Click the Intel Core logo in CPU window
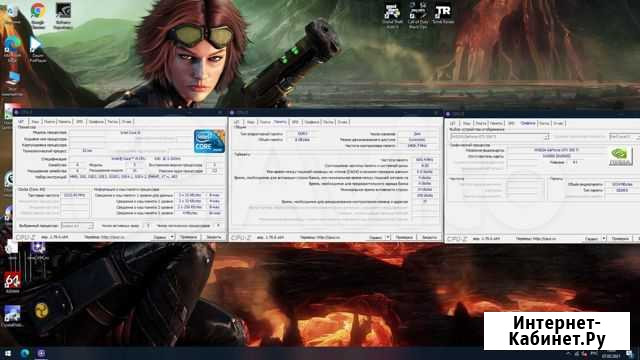The image size is (640, 360). pyautogui.click(x=209, y=141)
